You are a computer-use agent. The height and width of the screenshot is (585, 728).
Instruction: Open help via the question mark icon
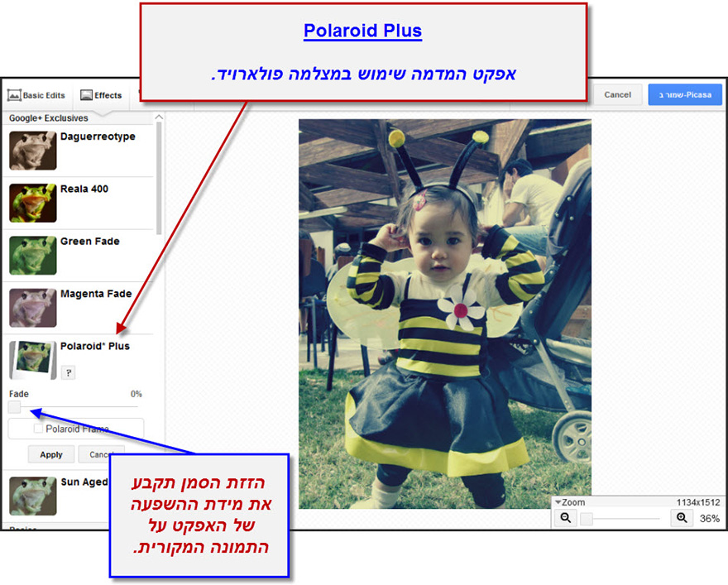point(68,372)
